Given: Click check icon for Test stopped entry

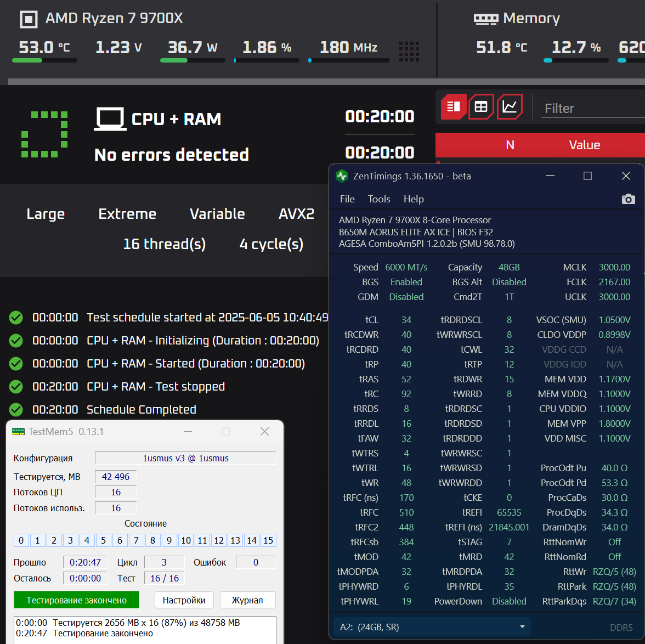Looking at the screenshot, I should click(x=16, y=387).
